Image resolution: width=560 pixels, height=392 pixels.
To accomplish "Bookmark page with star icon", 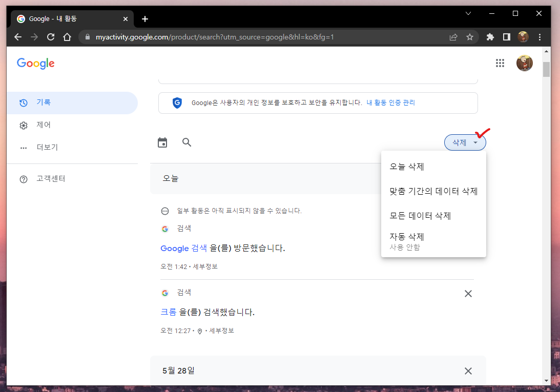I will click(470, 37).
